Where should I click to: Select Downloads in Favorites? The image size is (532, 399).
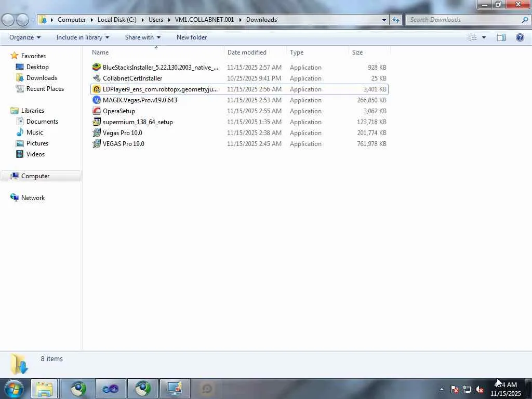coord(42,78)
